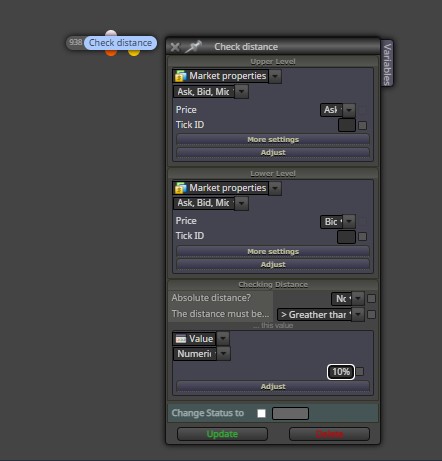Click the Upper Level Tick ID input field
Image resolution: width=442 pixels, height=461 pixels.
tap(347, 125)
